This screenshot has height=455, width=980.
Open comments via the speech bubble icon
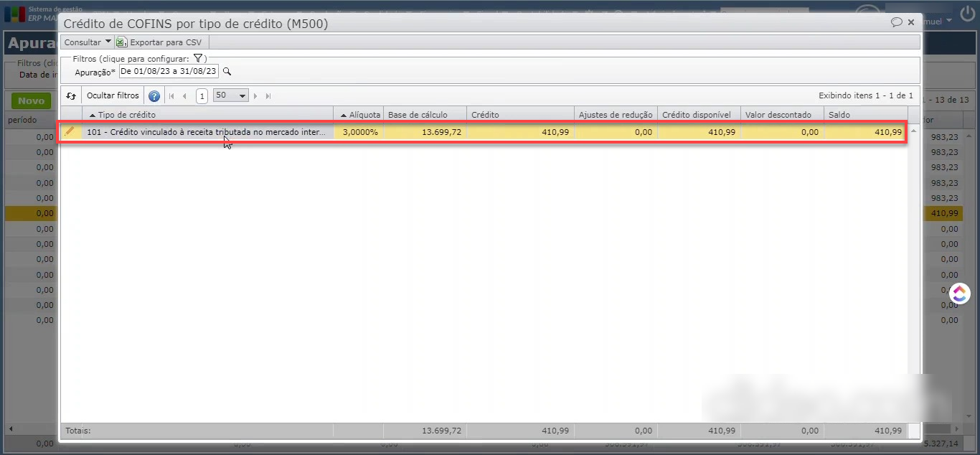click(896, 22)
